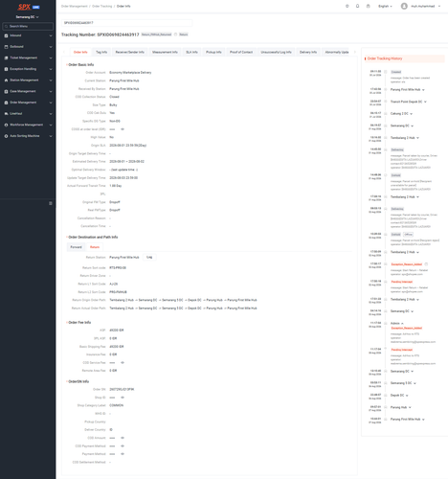Open the Pickup Info tab
The width and height of the screenshot is (448, 479).
click(x=213, y=52)
